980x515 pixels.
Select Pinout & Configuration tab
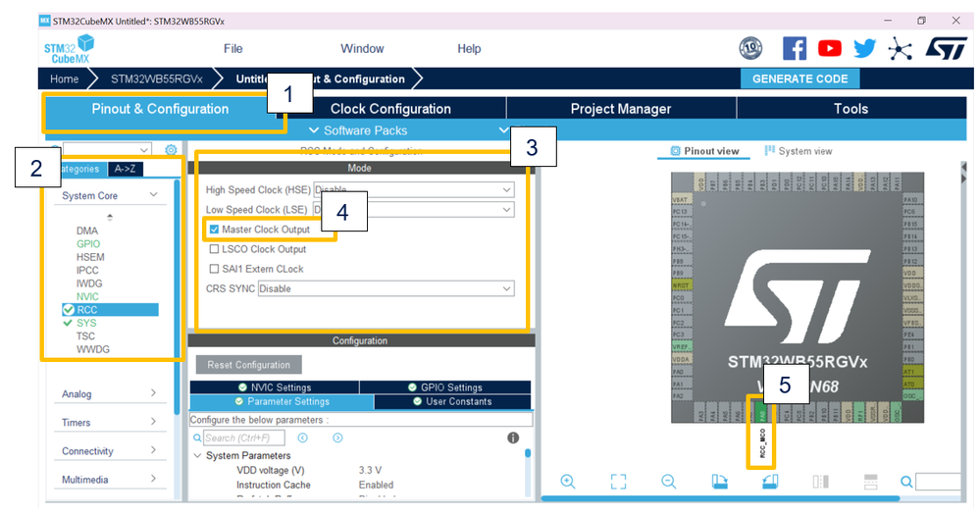click(x=160, y=109)
